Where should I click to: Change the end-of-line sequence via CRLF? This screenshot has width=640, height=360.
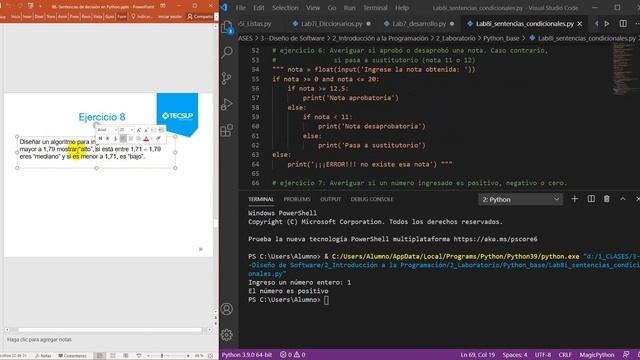tap(565, 355)
